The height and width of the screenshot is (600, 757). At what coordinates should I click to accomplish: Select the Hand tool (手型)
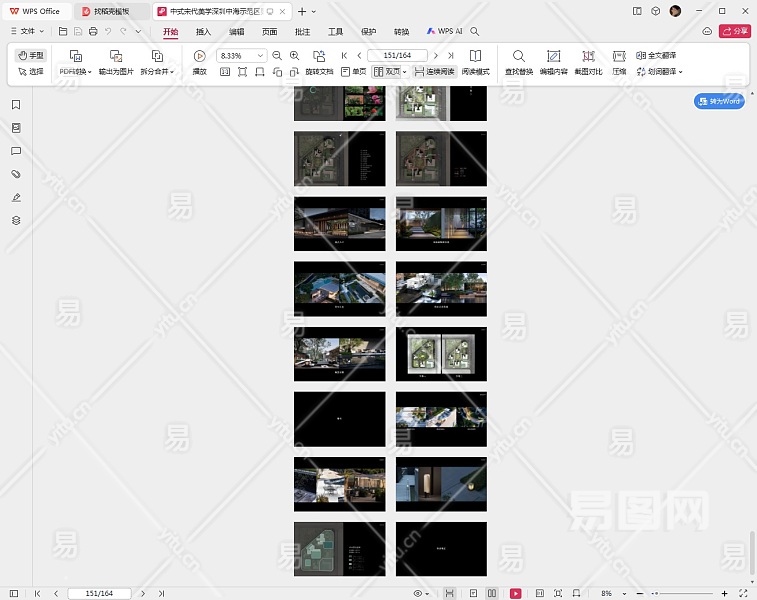tap(31, 55)
